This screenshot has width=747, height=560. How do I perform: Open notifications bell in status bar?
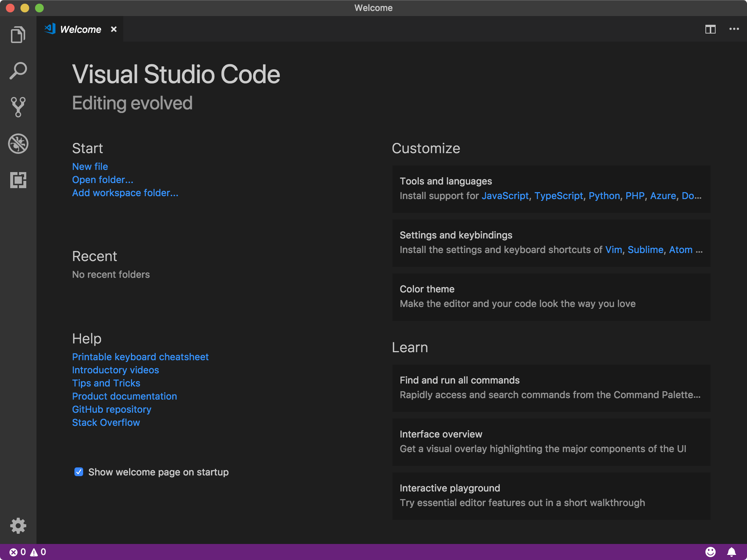click(x=731, y=552)
